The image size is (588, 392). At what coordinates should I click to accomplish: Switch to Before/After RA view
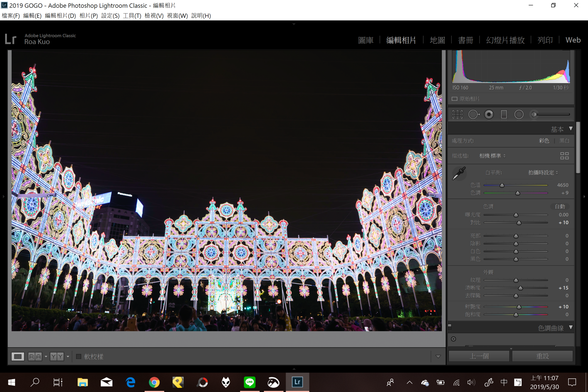point(35,357)
